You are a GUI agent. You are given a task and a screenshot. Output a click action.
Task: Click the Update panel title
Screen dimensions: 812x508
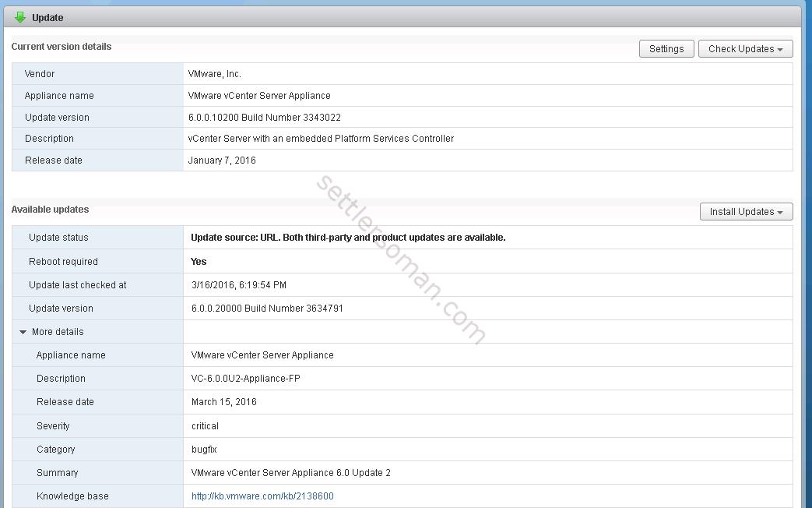pos(47,18)
